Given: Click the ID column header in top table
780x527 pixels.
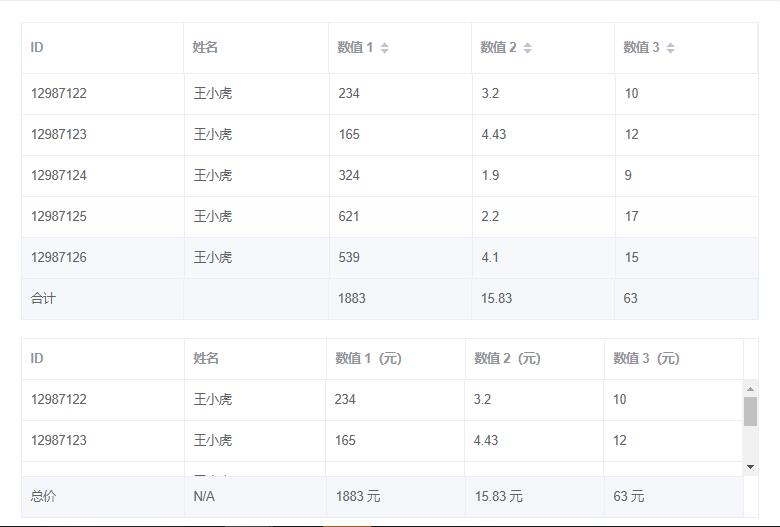Looking at the screenshot, I should tap(38, 47).
